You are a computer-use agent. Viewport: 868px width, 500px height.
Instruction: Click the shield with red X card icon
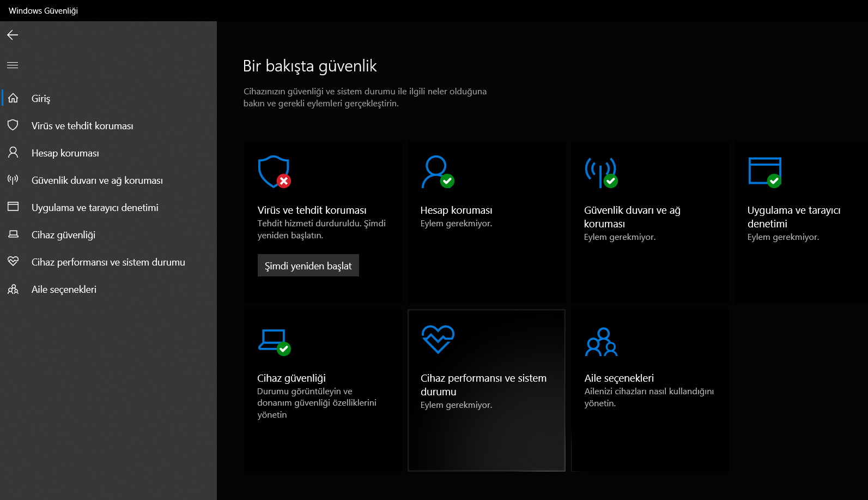(x=274, y=172)
